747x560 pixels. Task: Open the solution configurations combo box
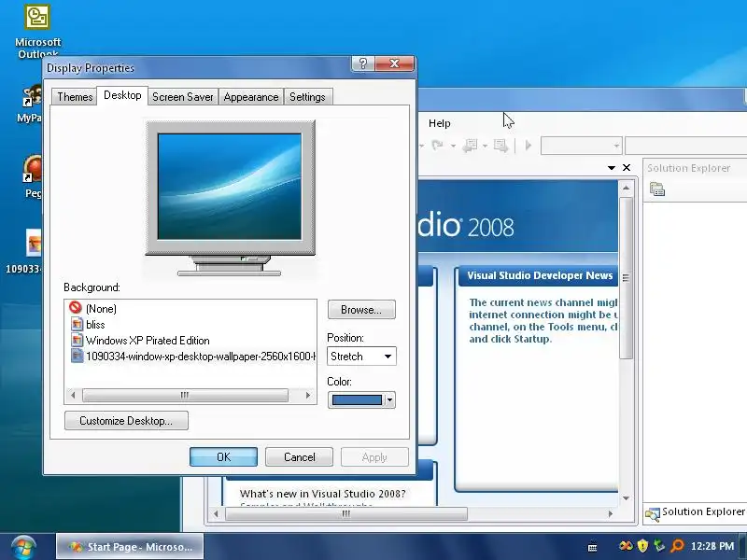tap(581, 146)
